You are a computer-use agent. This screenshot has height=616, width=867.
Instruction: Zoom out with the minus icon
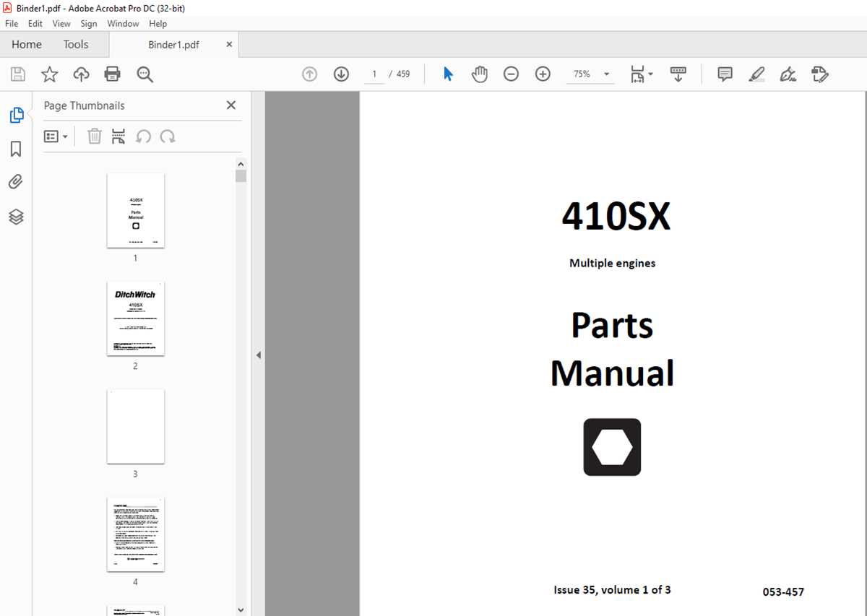click(x=511, y=74)
